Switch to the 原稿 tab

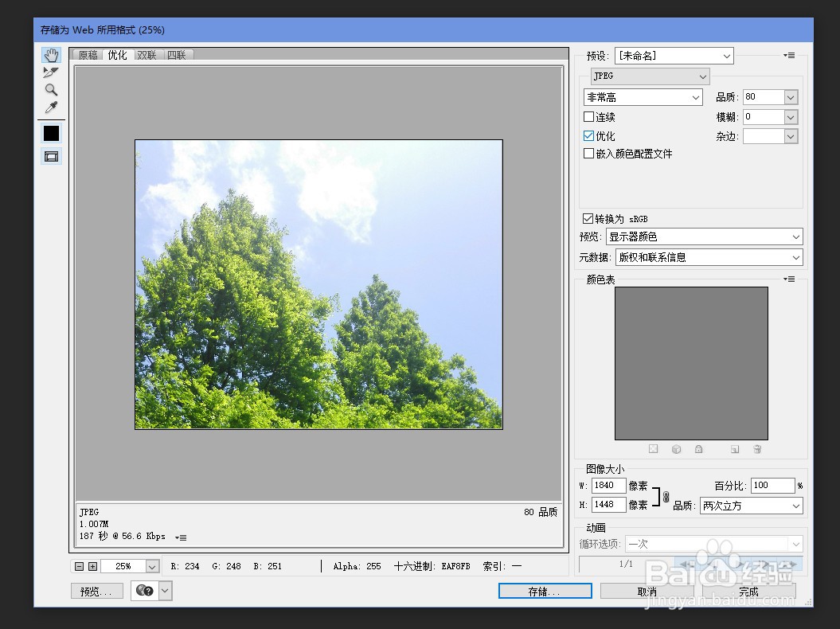point(88,55)
